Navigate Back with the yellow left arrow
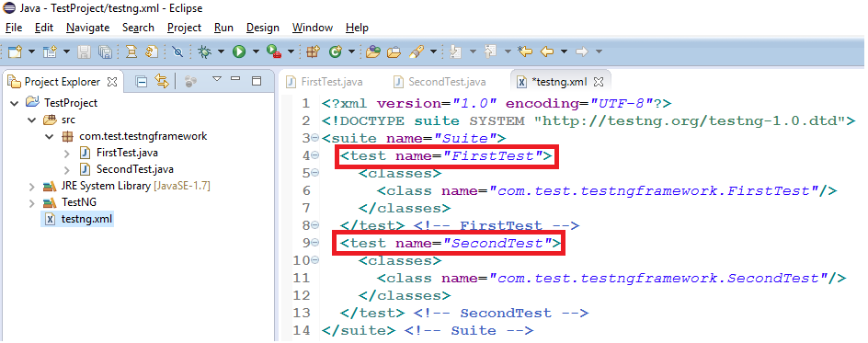Viewport: 868px width, 343px height. point(547,52)
